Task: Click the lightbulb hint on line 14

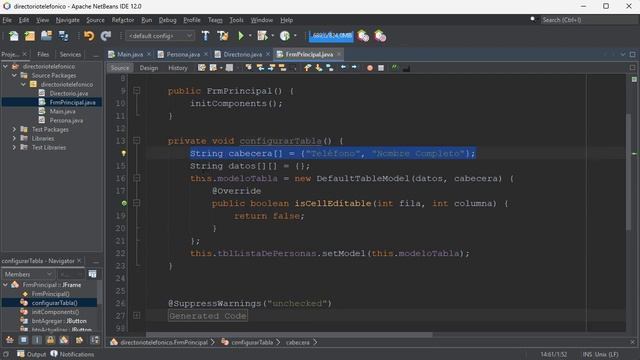Action: 124,153
